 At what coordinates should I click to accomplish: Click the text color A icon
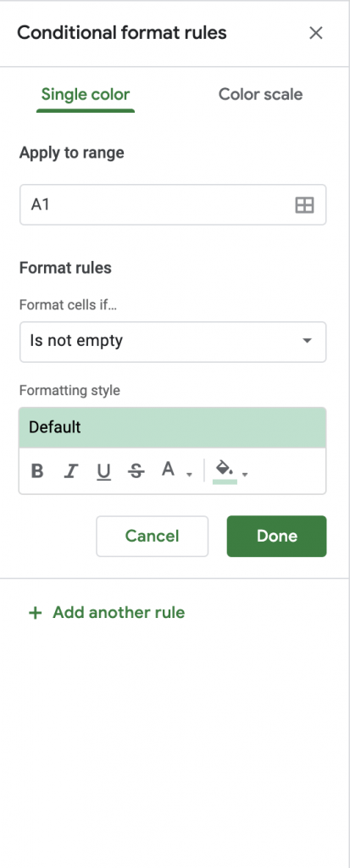169,470
